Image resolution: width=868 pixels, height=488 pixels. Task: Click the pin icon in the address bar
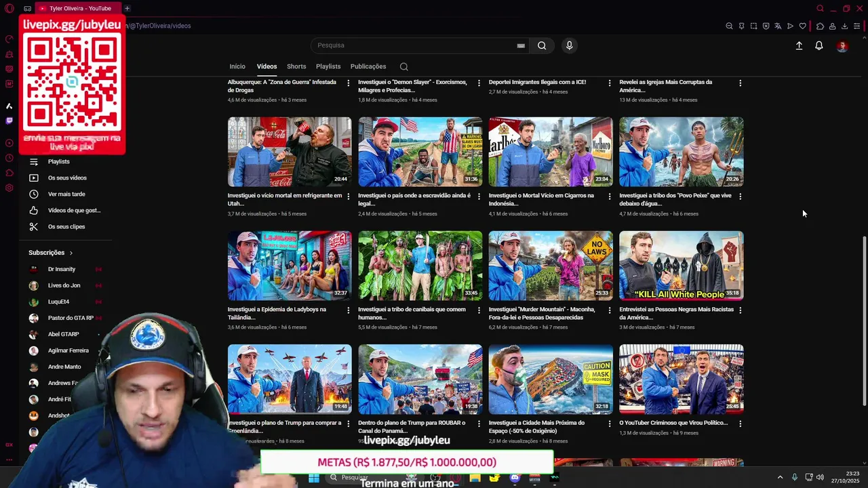pos(741,26)
